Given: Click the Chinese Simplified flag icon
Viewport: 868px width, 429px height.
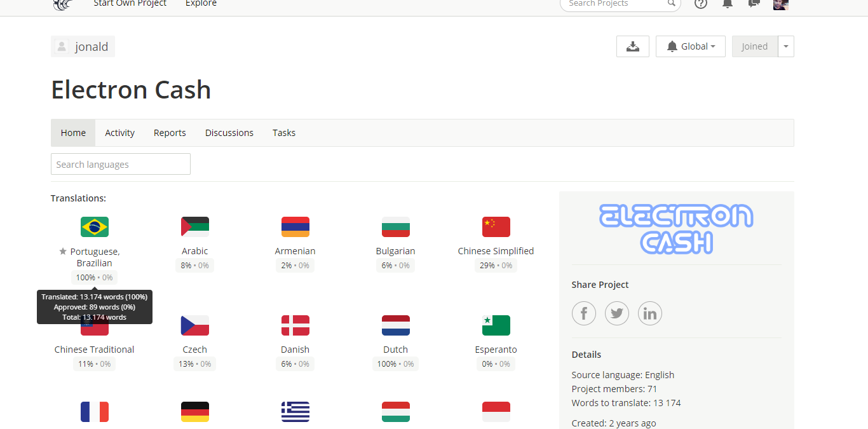Looking at the screenshot, I should coord(496,227).
